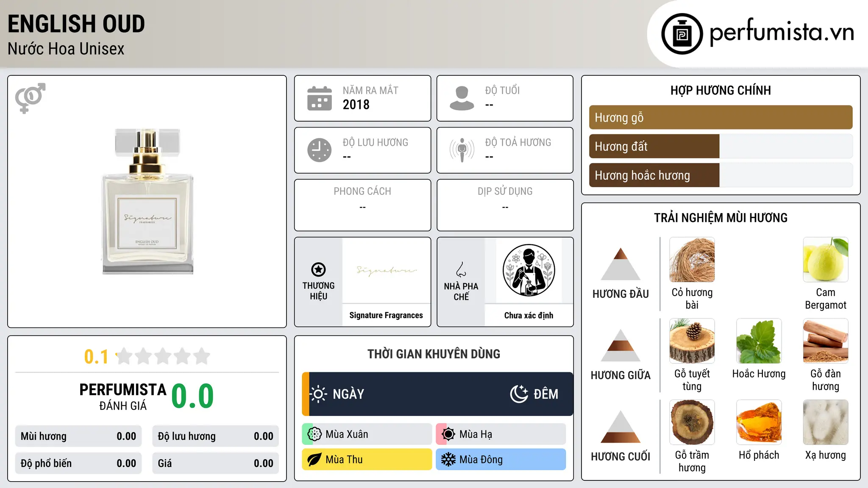The width and height of the screenshot is (868, 488).
Task: Click the HƯƠNG CUỐI base notes label
Action: 620,457
